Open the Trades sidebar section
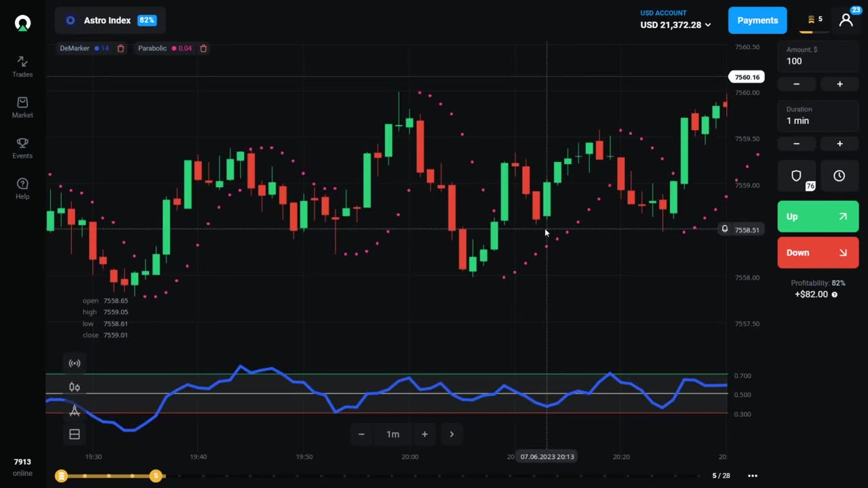 click(22, 66)
